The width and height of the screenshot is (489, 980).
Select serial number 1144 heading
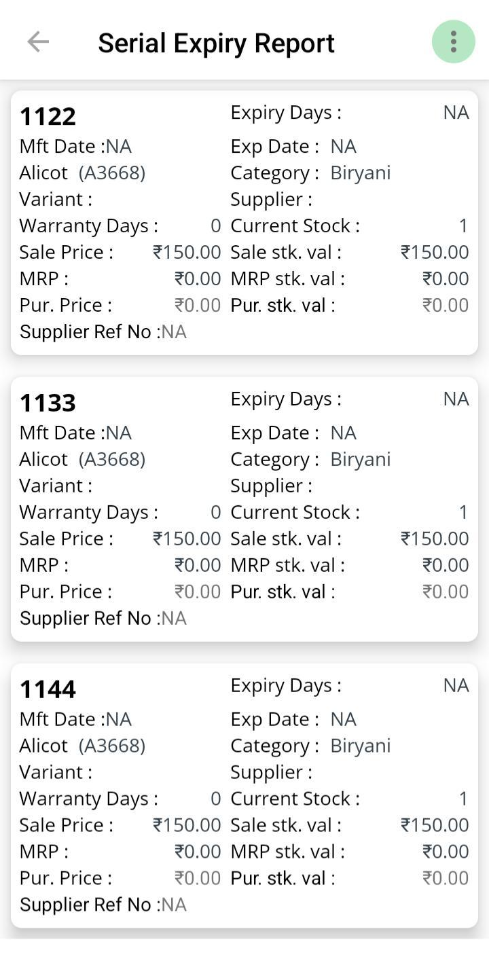pyautogui.click(x=48, y=690)
